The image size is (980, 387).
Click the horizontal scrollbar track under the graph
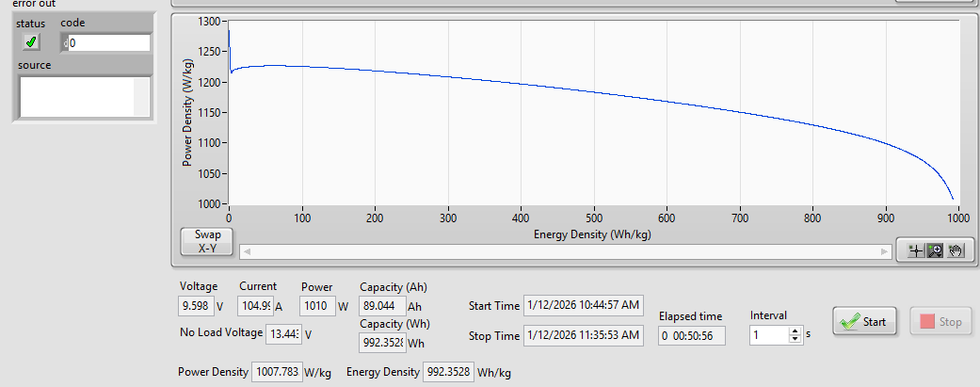[565, 251]
